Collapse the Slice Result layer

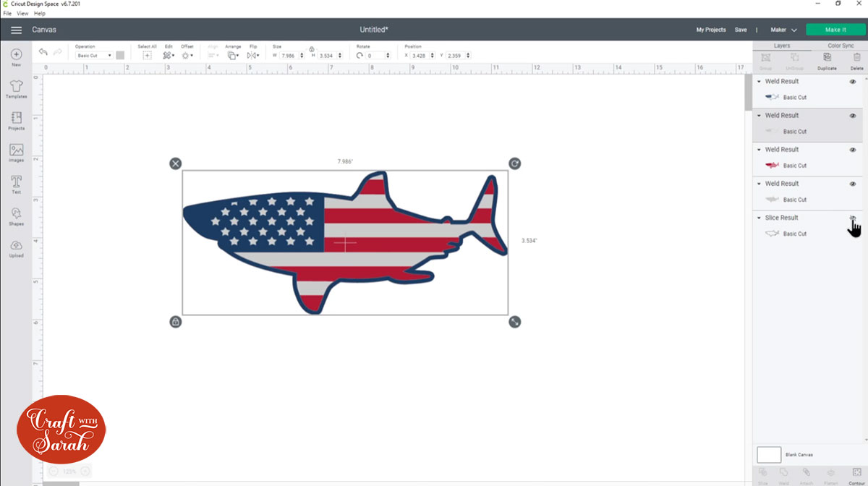(x=759, y=218)
